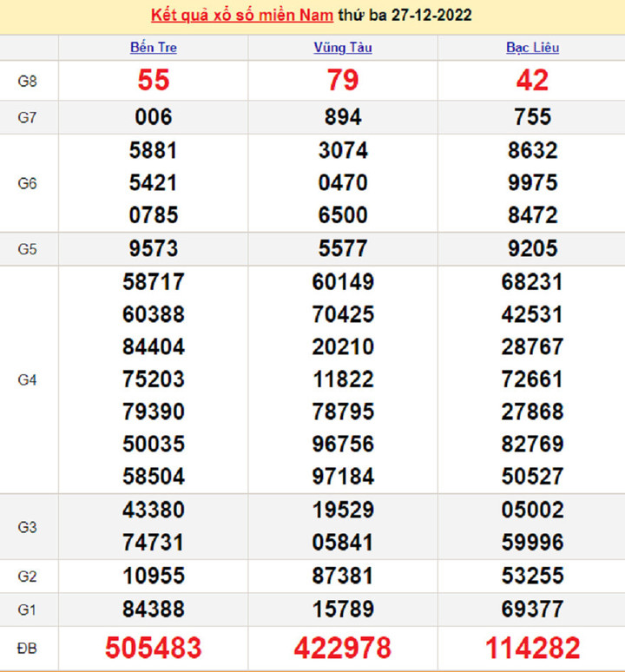
Task: Select the G3 result 05002
Action: (x=532, y=510)
